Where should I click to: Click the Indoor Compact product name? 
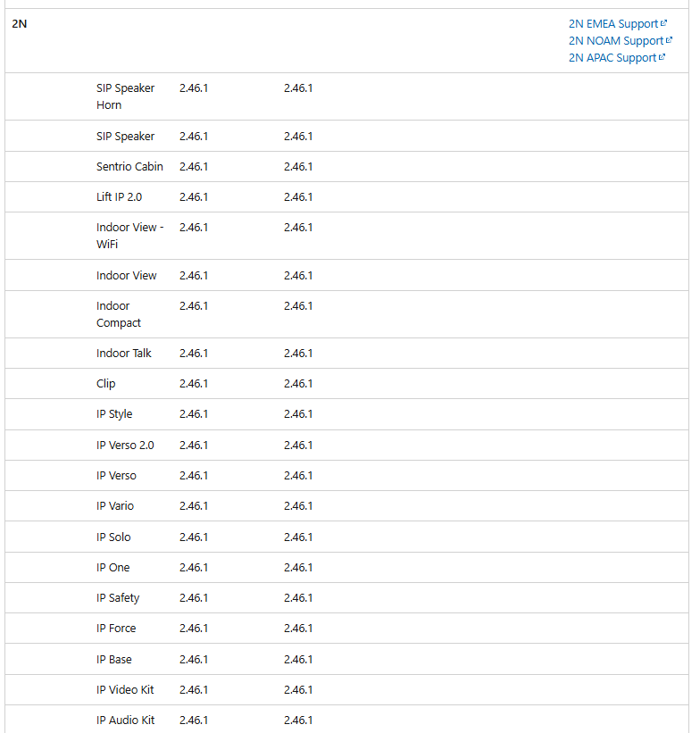click(x=119, y=314)
